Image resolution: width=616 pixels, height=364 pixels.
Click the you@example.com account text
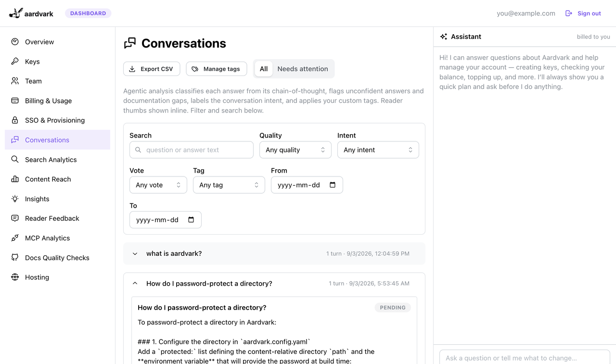coord(526,13)
